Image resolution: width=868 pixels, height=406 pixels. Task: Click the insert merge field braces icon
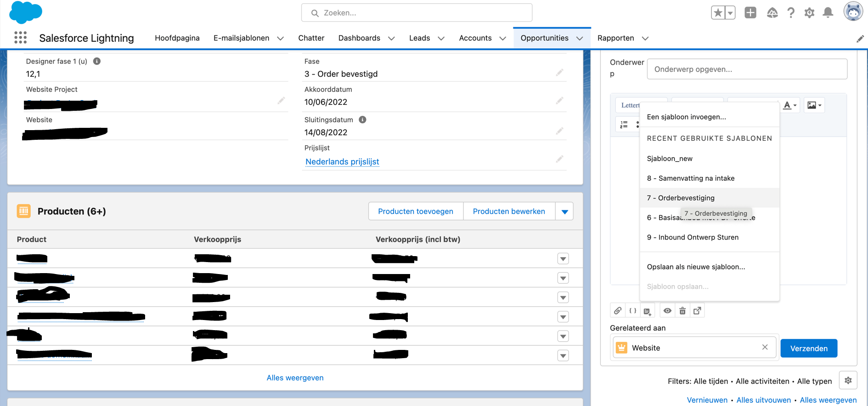click(x=632, y=311)
